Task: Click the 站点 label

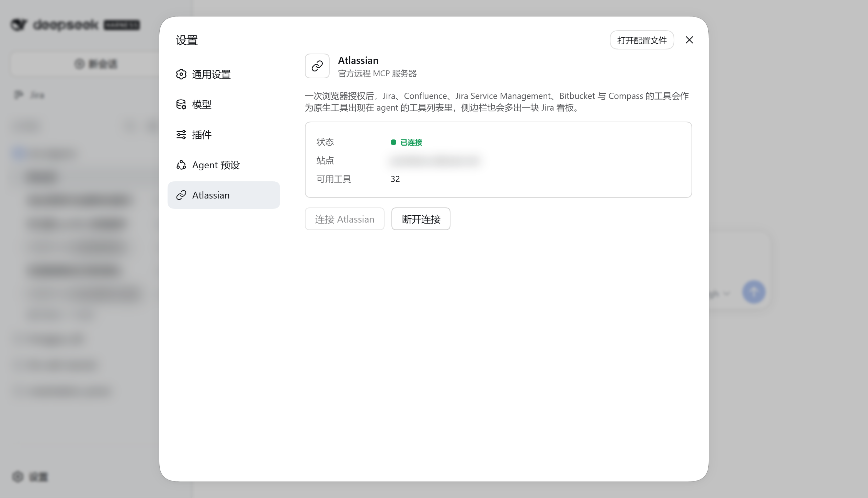Action: pyautogui.click(x=325, y=160)
